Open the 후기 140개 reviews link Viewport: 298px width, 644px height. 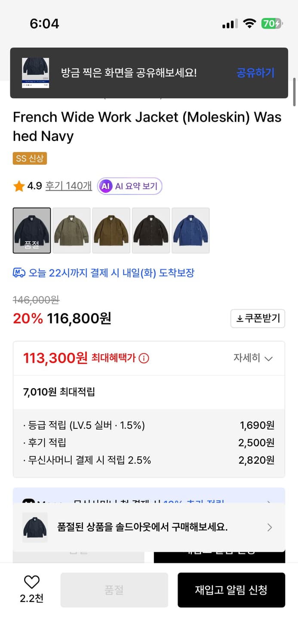point(68,186)
